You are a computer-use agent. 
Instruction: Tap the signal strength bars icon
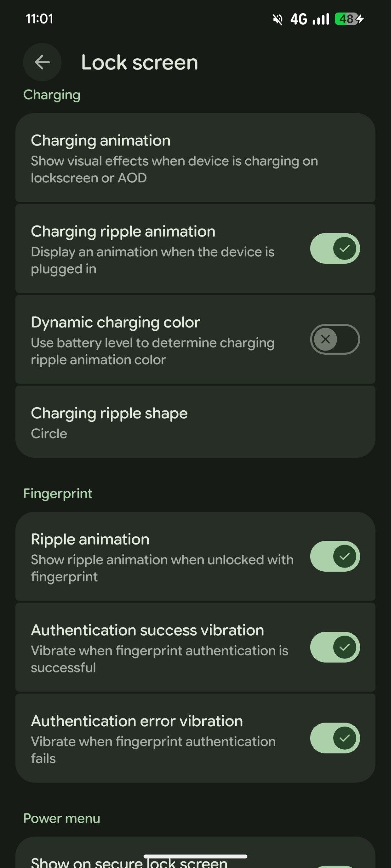click(x=321, y=19)
